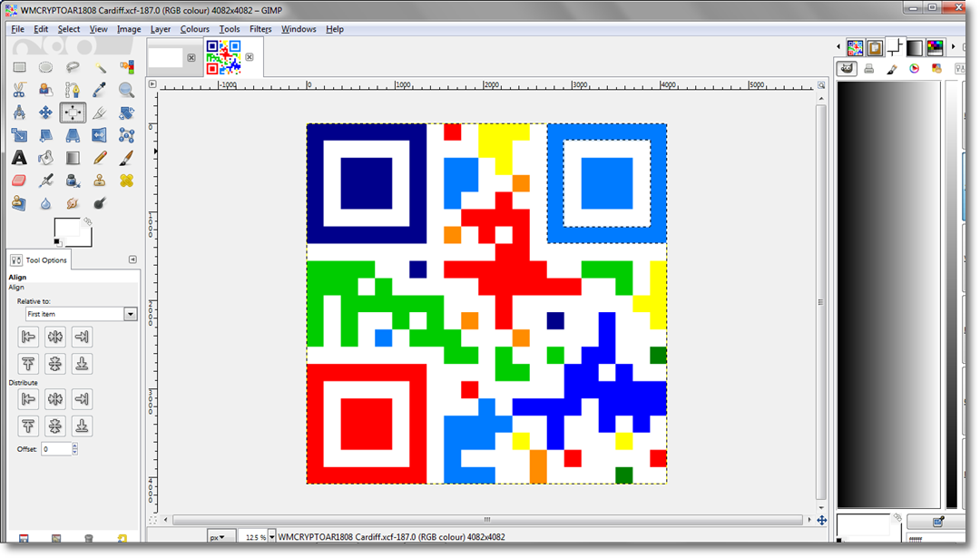Activate the Scale tool

click(x=19, y=135)
